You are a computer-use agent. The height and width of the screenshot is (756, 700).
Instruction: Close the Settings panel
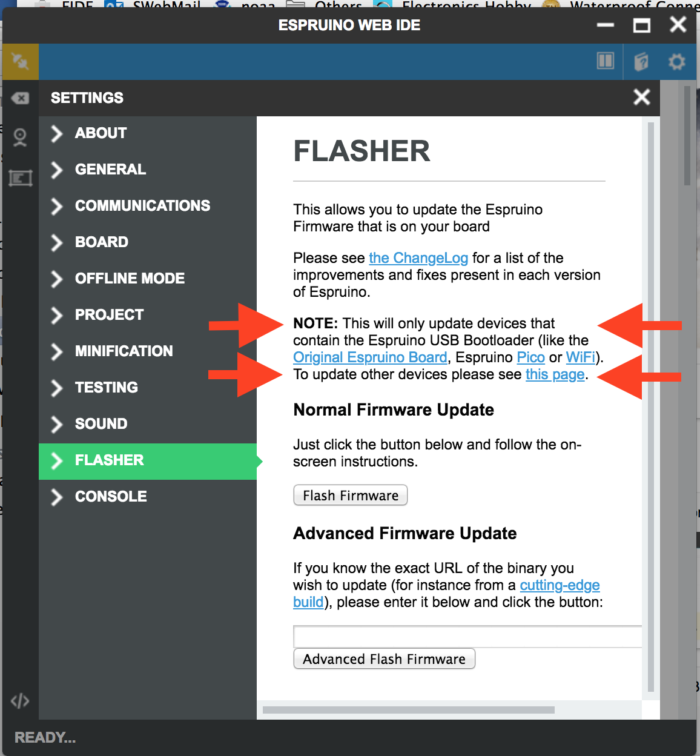pyautogui.click(x=641, y=97)
